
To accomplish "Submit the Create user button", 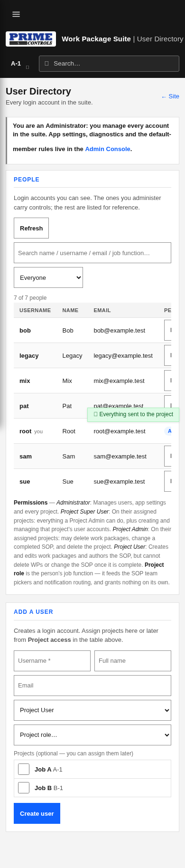I will (x=37, y=813).
